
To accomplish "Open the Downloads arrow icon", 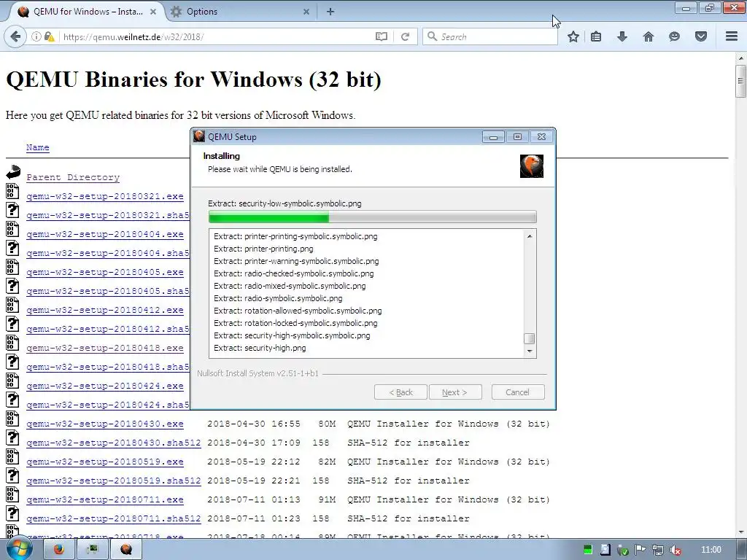I will point(622,36).
